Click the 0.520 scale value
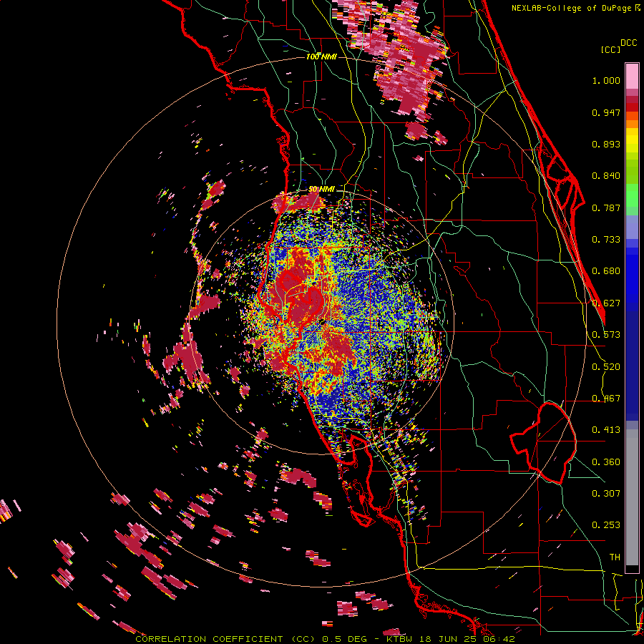The image size is (644, 644). tap(606, 367)
